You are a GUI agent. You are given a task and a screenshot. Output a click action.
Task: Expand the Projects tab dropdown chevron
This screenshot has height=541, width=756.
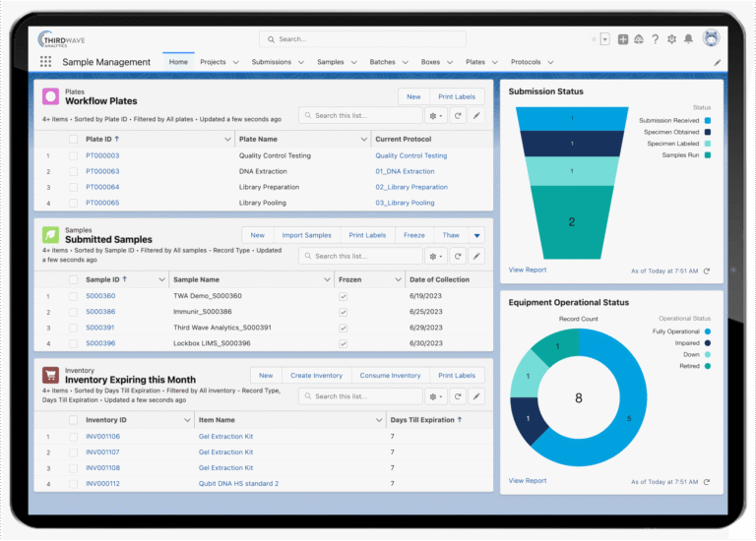236,62
